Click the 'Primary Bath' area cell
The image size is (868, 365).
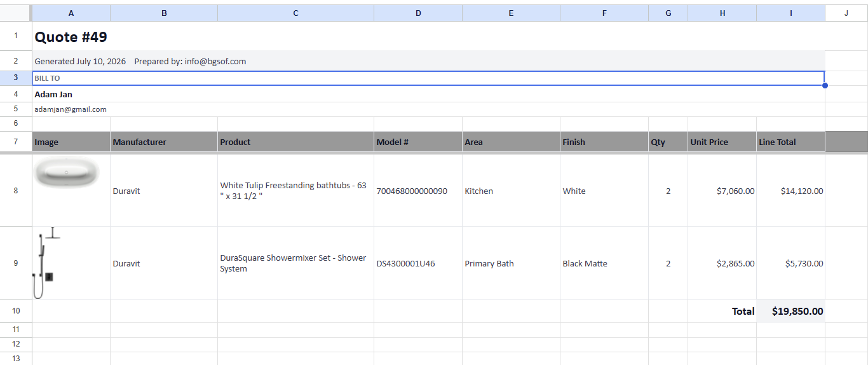511,263
